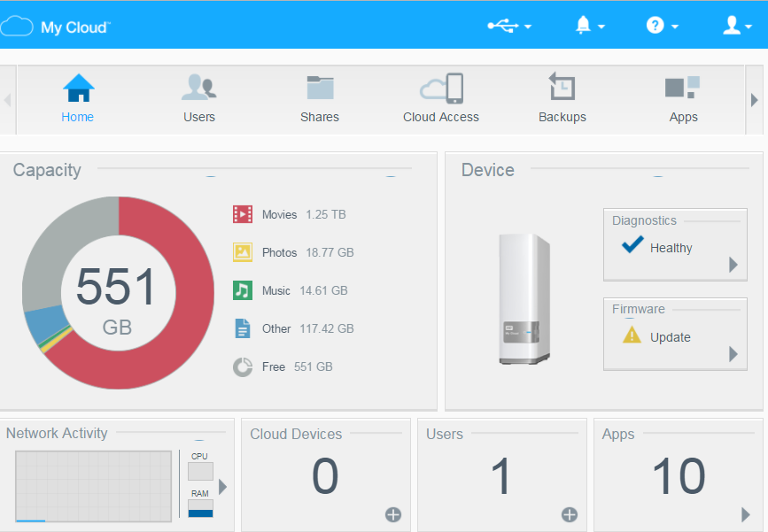
Task: Open the help question mark menu
Action: pyautogui.click(x=662, y=25)
